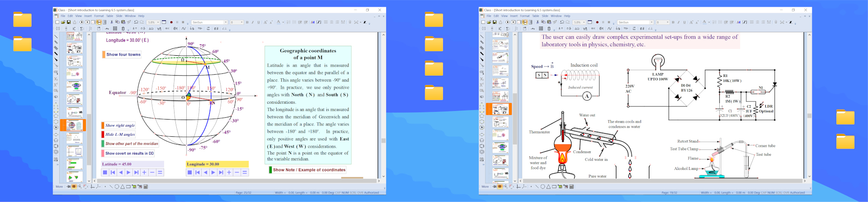This screenshot has width=868, height=202.
Task: Click Longitude minus decrement control
Action: (x=236, y=172)
